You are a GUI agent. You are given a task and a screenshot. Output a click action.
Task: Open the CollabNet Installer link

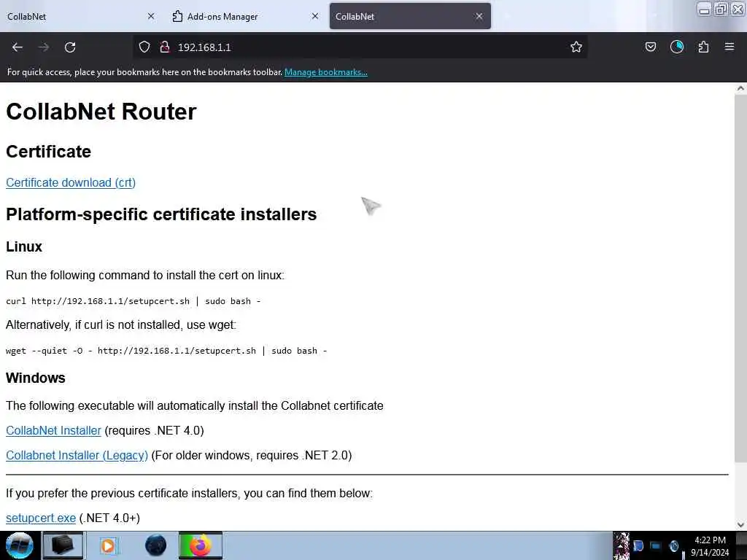(x=53, y=430)
